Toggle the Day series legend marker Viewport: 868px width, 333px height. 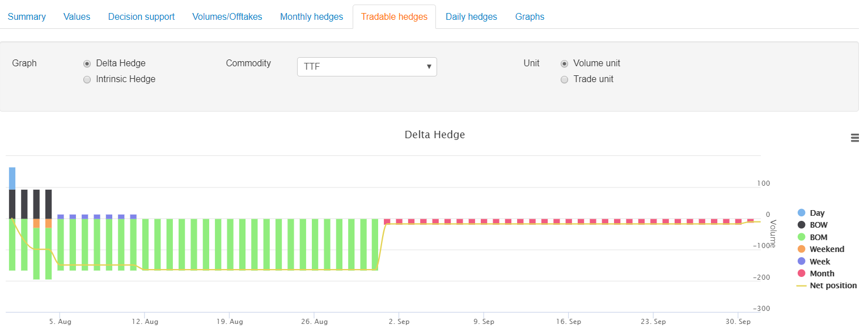click(801, 213)
